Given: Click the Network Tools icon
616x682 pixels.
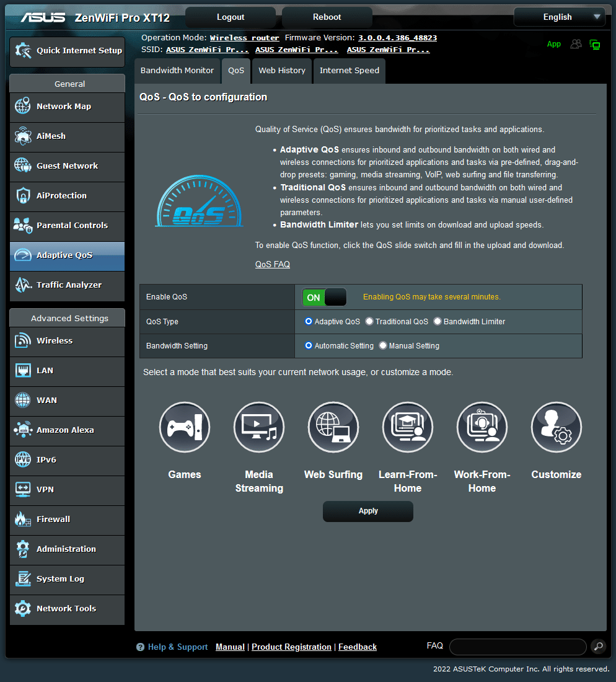Looking at the screenshot, I should 22,608.
